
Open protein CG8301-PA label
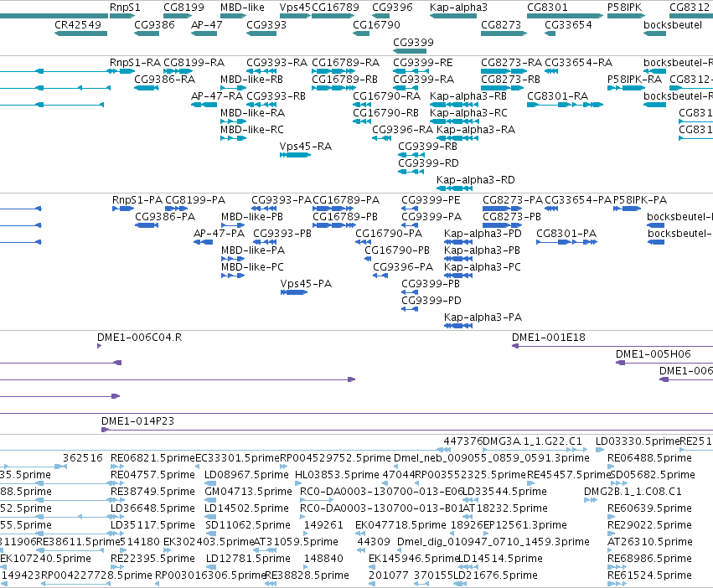click(x=566, y=234)
